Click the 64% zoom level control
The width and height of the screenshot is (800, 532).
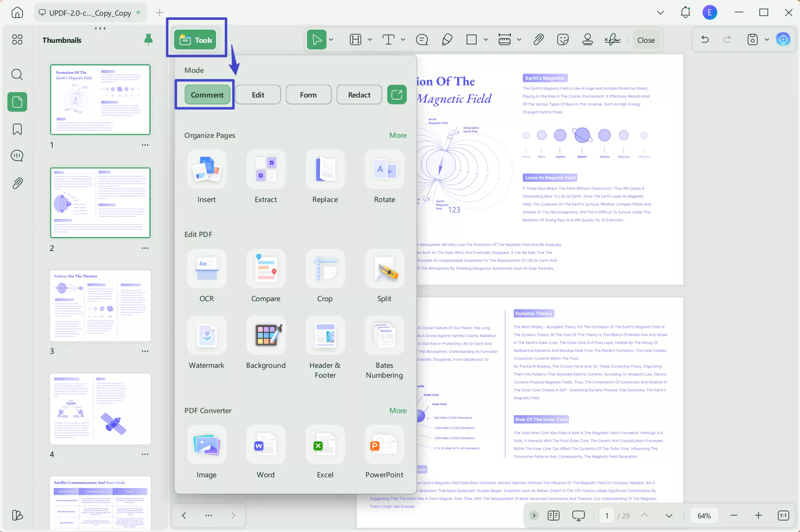[704, 515]
